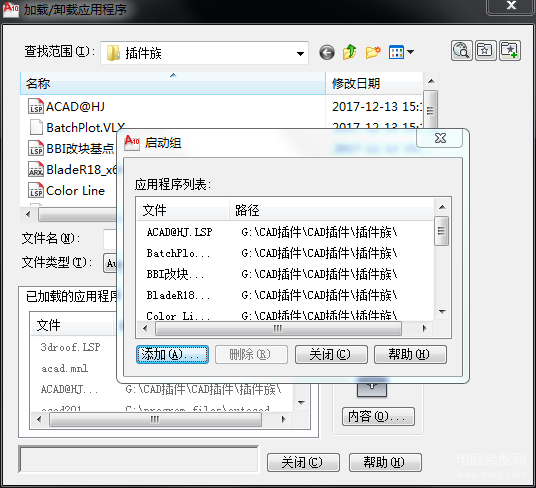This screenshot has height=488, width=536.
Task: Click the AutoCAD icon in main title bar
Action: coord(11,9)
